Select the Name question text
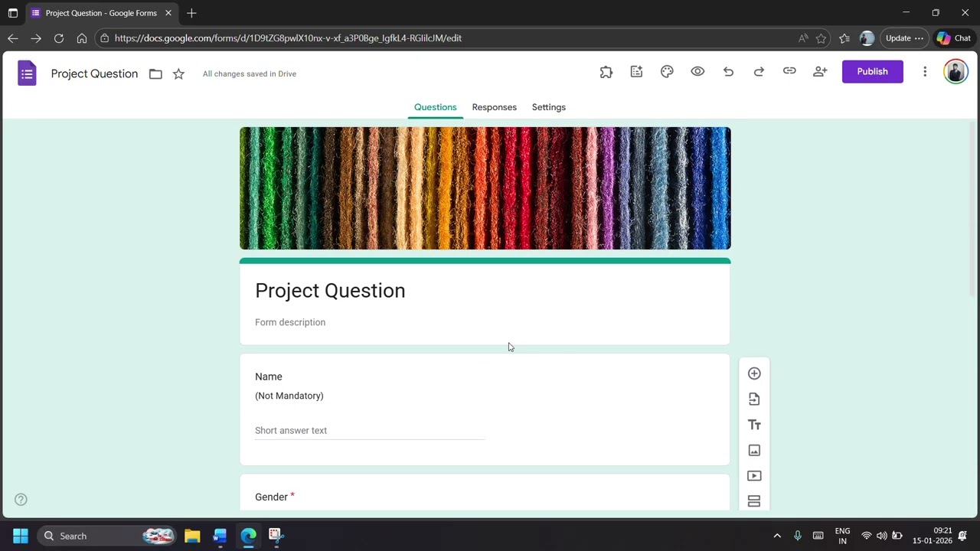 (x=269, y=377)
